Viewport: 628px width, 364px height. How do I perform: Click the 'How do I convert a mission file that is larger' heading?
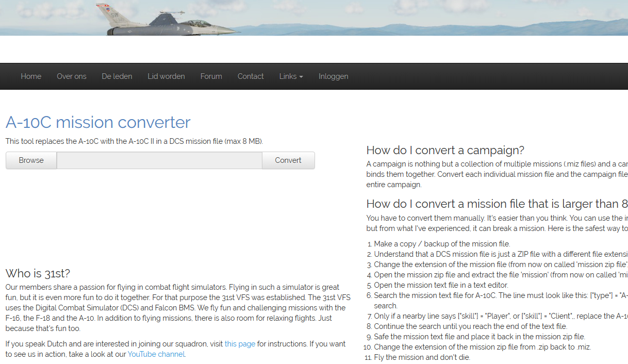pyautogui.click(x=497, y=204)
